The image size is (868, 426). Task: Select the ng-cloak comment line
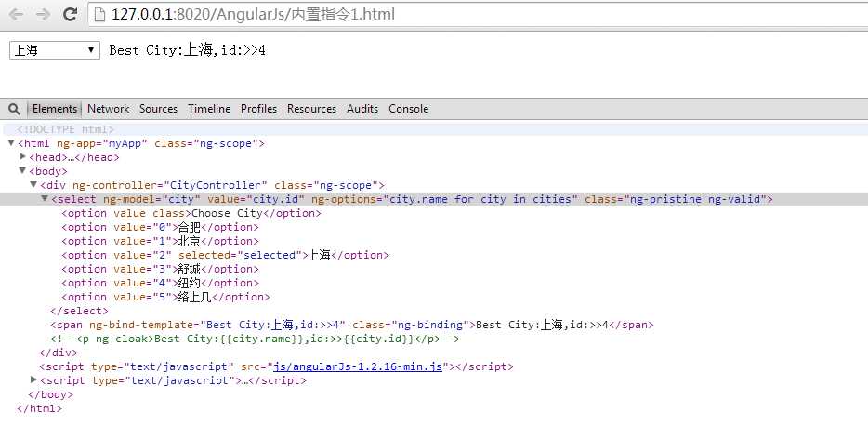[255, 339]
